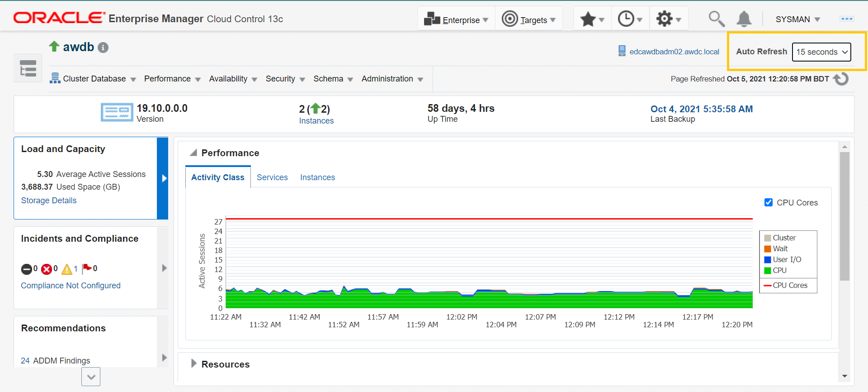This screenshot has height=392, width=868.
Task: Click the CPU green legend swatch
Action: [x=767, y=271]
